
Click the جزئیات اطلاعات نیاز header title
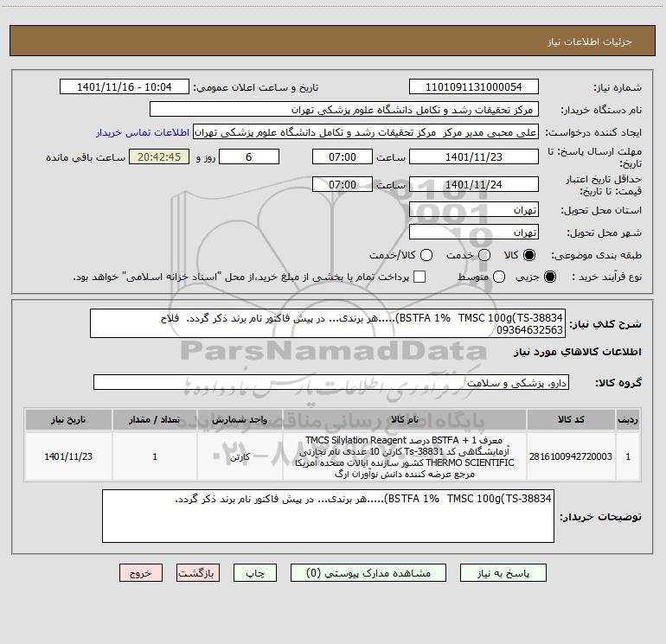tap(590, 41)
